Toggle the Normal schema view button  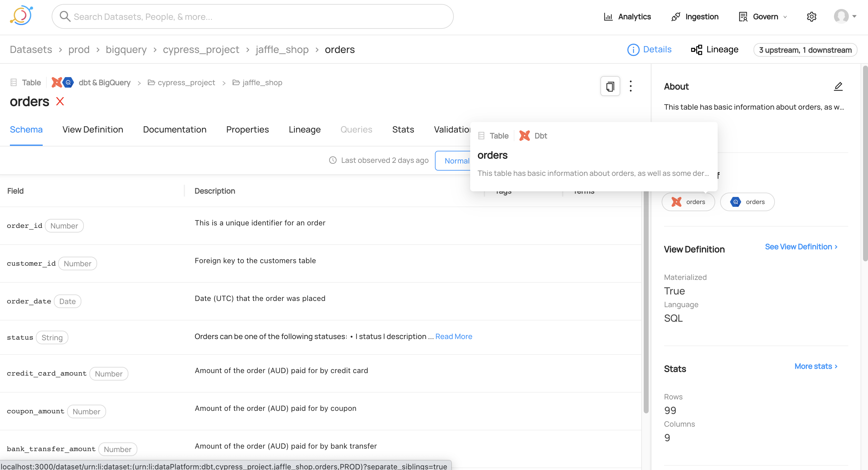(453, 160)
